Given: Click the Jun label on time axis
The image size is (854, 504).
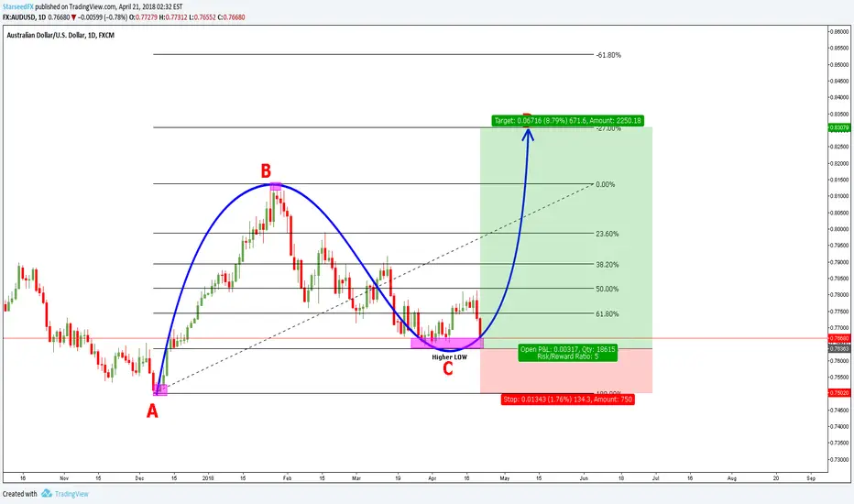Looking at the screenshot, I should [584, 478].
